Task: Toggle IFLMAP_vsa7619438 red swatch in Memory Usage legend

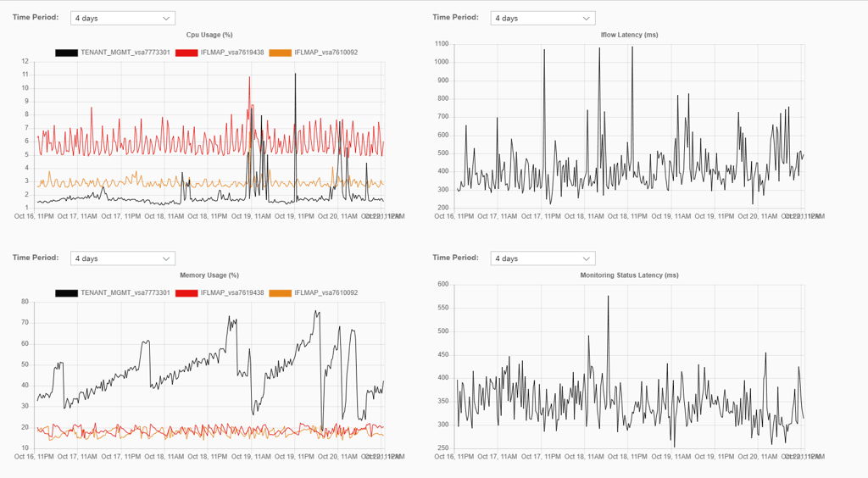Action: 186,292
